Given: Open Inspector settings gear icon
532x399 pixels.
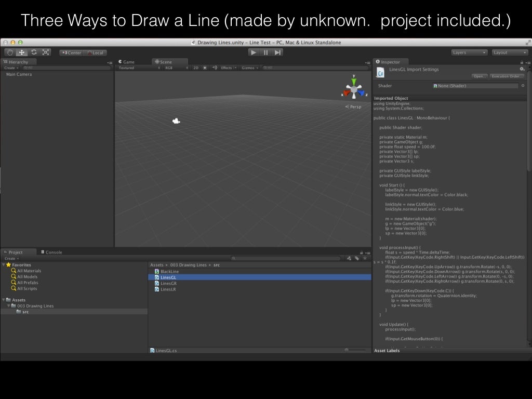Looking at the screenshot, I should [x=522, y=69].
